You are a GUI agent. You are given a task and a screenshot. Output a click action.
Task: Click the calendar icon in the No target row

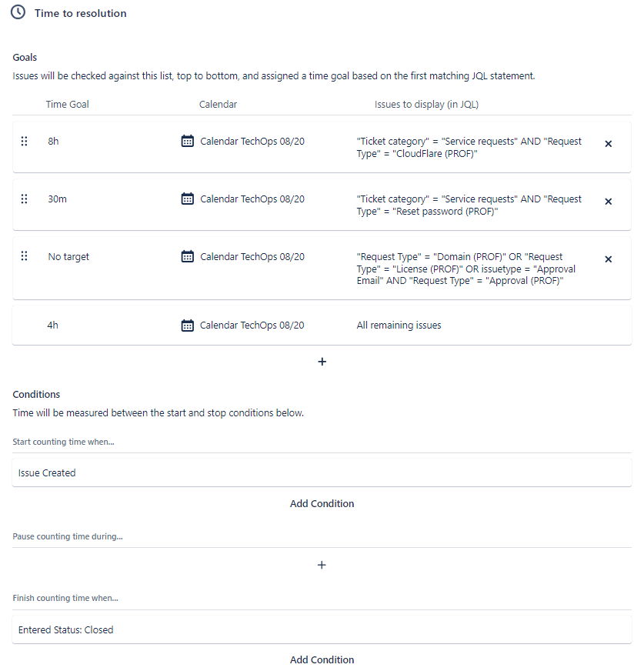click(188, 256)
